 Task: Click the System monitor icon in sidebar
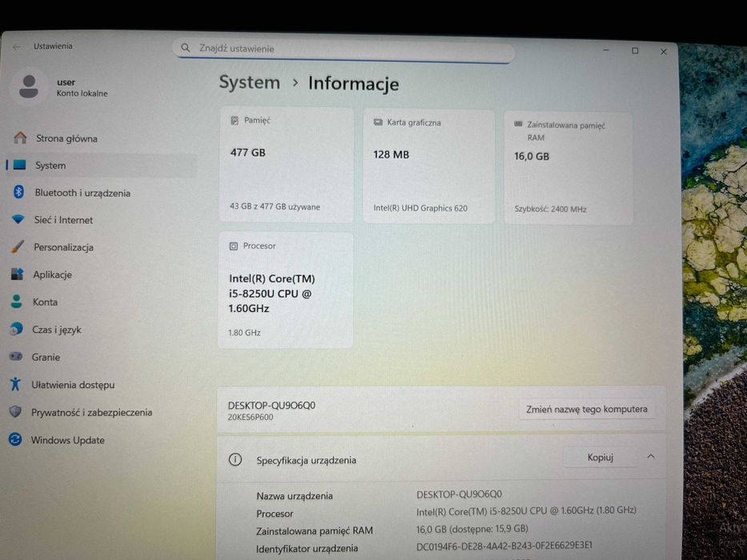tap(19, 165)
